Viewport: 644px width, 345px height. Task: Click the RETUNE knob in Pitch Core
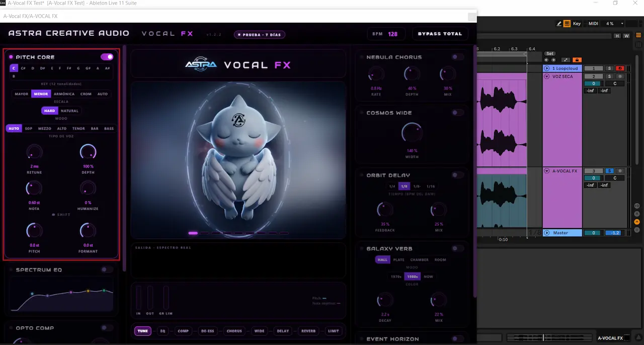tap(34, 151)
